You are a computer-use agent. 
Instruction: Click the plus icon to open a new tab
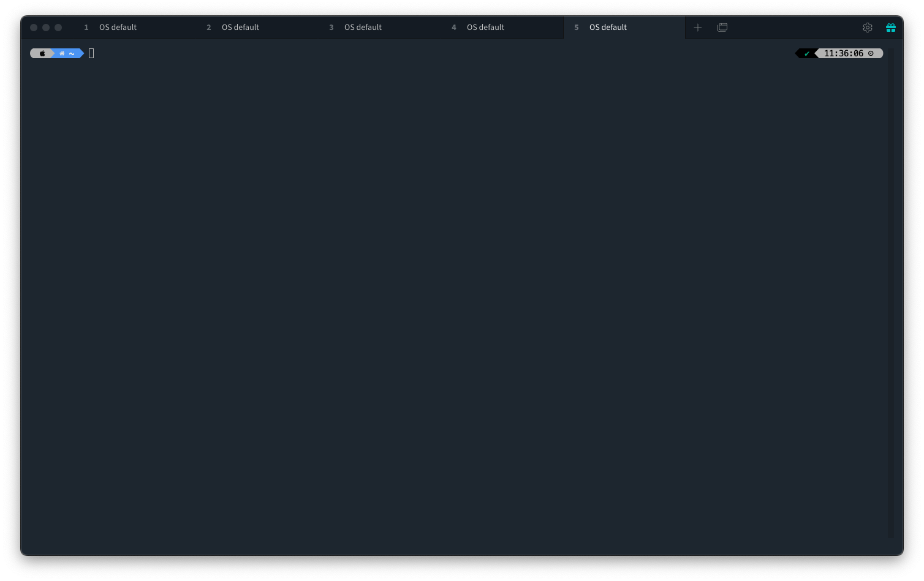click(697, 28)
